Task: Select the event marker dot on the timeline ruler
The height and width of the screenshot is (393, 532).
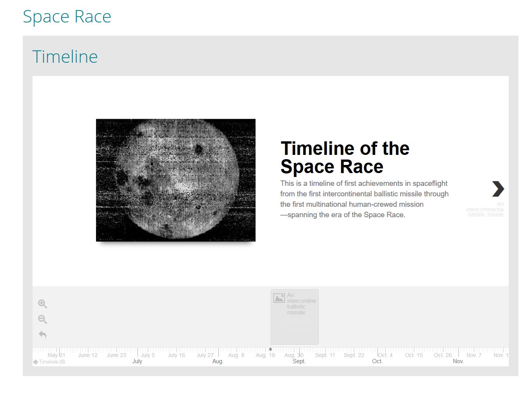Action: pos(270,350)
